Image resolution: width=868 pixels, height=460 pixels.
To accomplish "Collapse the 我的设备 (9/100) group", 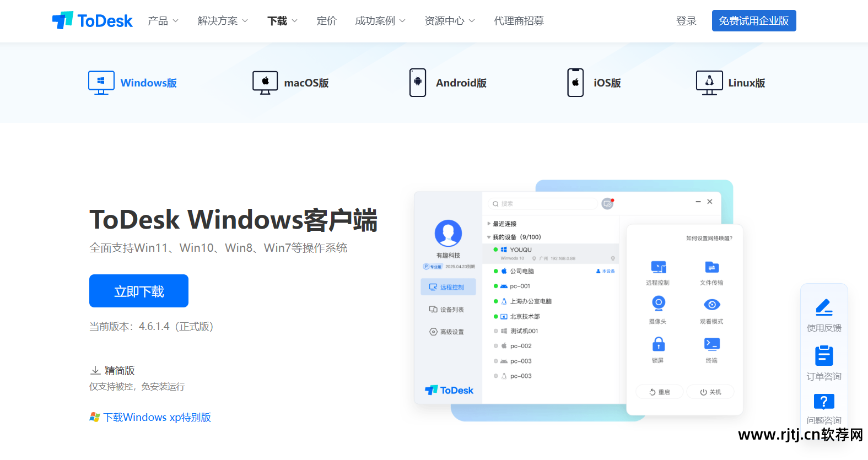I will [x=514, y=237].
